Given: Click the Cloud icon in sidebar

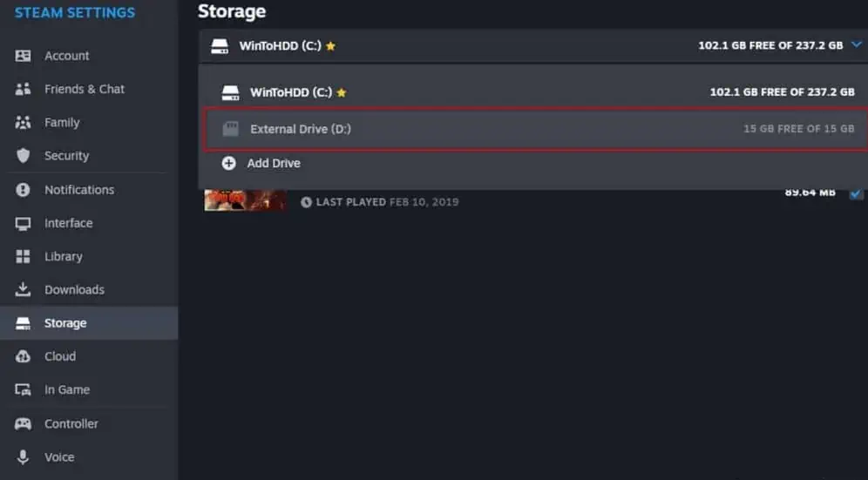Looking at the screenshot, I should click(24, 356).
